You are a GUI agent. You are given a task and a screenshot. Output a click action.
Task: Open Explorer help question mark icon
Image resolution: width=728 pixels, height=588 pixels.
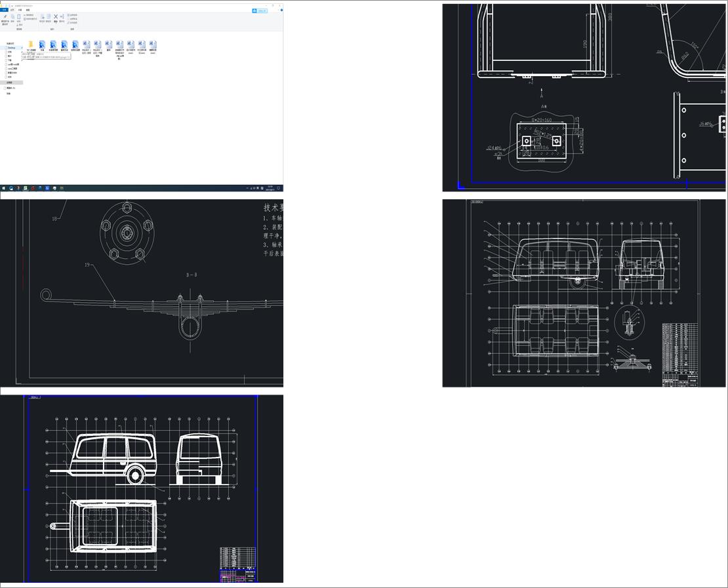coord(282,10)
